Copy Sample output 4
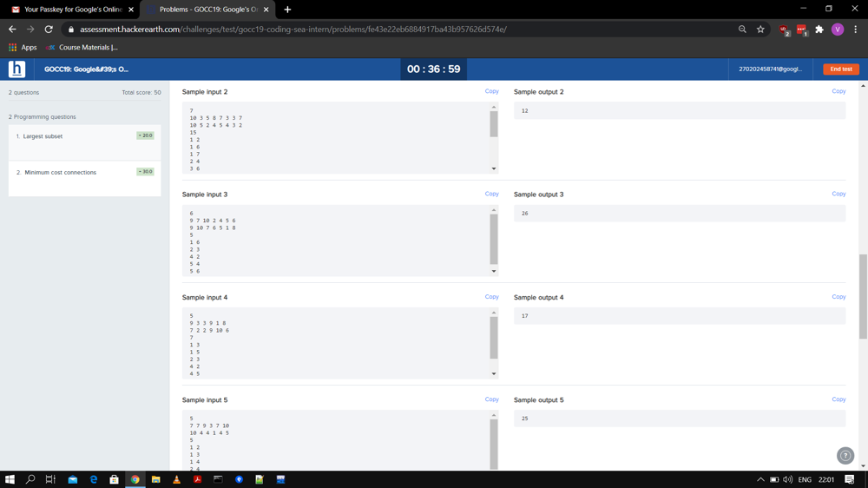The height and width of the screenshot is (488, 868). (838, 297)
